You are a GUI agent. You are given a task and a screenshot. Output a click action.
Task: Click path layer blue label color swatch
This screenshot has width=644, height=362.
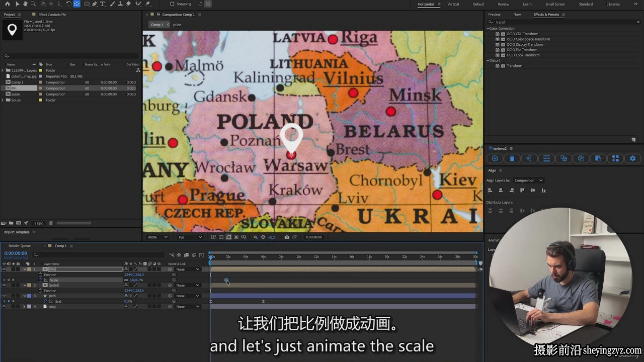[29, 296]
